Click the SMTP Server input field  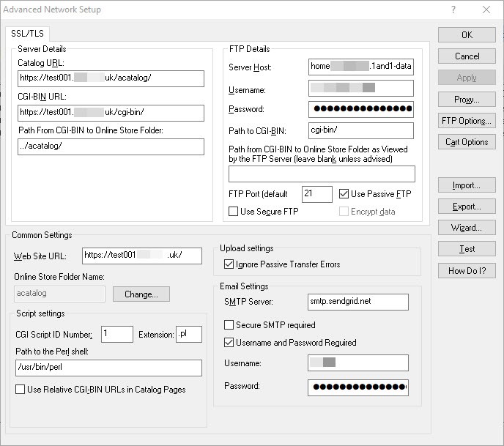357,302
